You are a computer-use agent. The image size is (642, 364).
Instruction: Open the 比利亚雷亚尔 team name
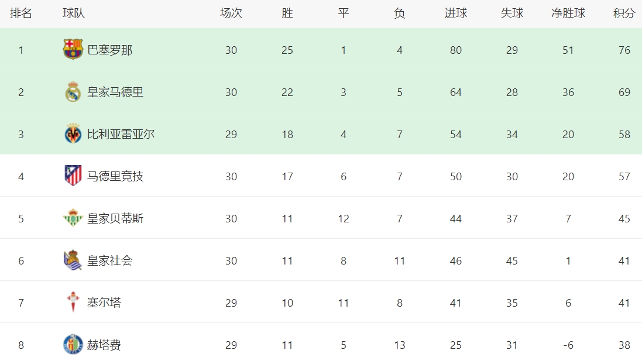121,135
